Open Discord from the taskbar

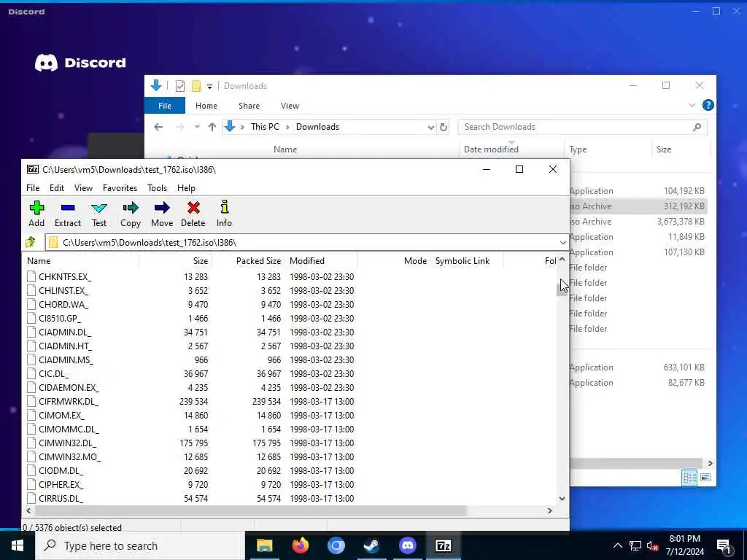(x=407, y=545)
